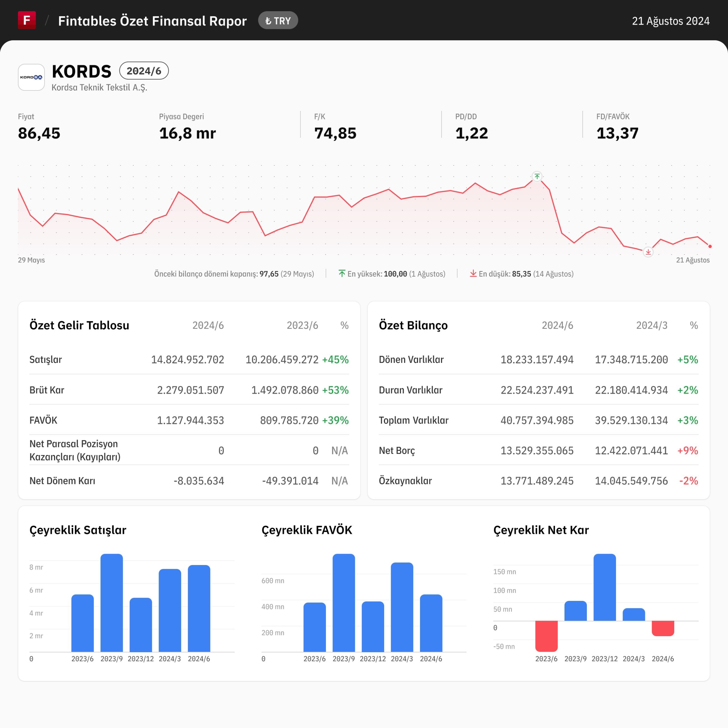Click the red Fintables F logo

[x=27, y=20]
